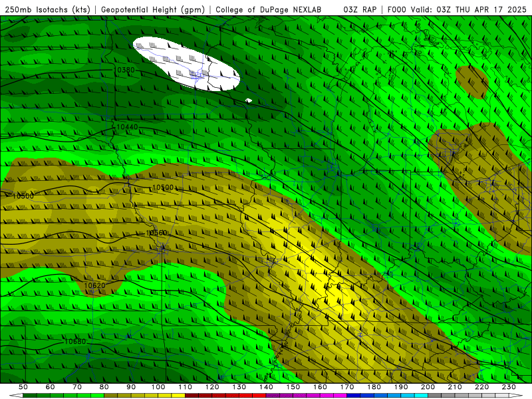Click the 70 label on the color scale
The height and width of the screenshot is (399, 532).
(77, 387)
